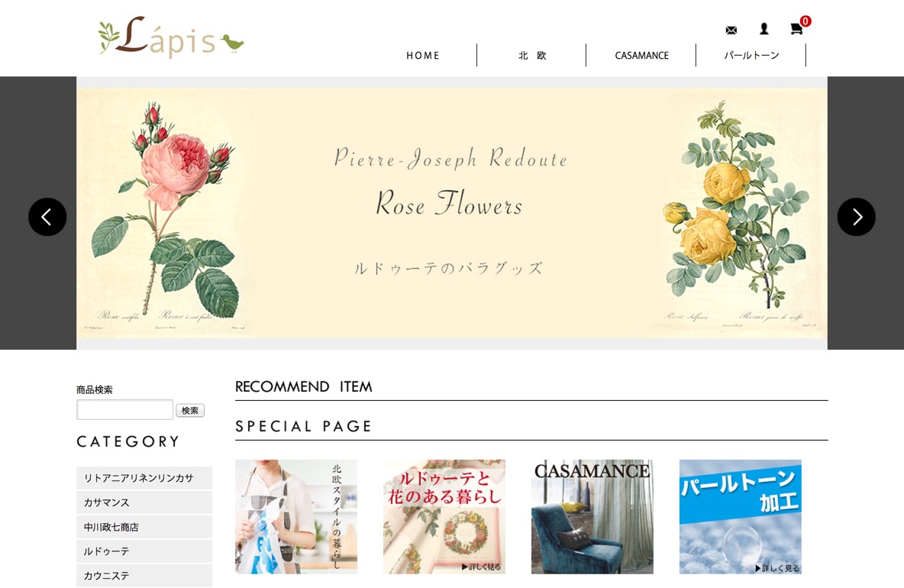Click the CATEGORY sidebar heading
This screenshot has height=588, width=904.
coord(128,441)
